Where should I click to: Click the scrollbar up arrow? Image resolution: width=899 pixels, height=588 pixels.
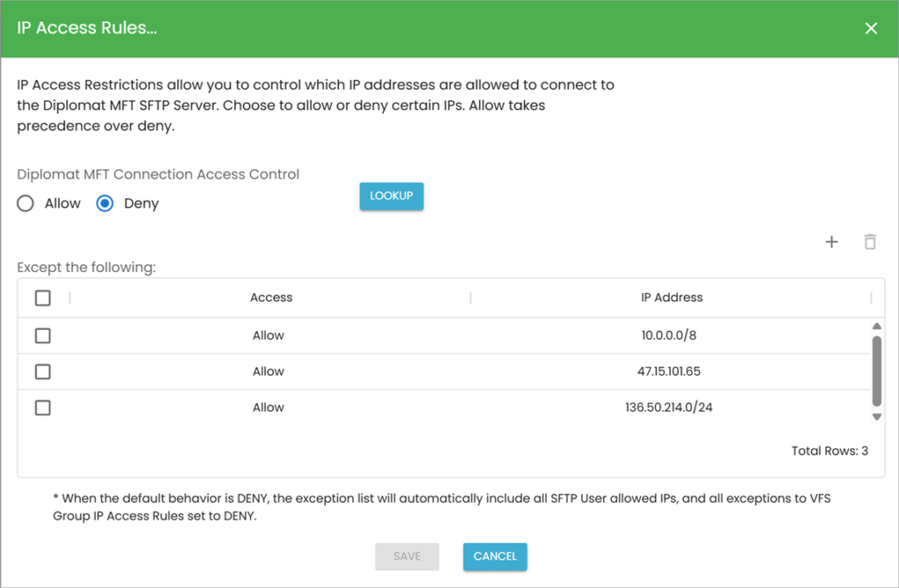[876, 325]
